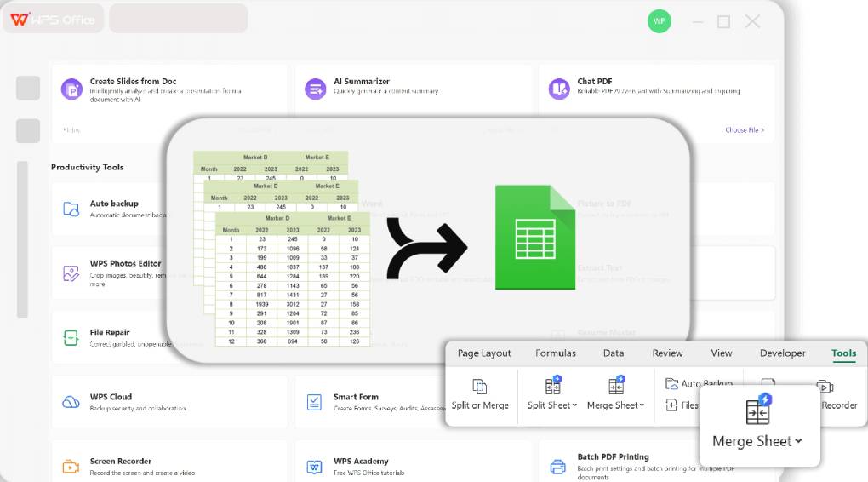The height and width of the screenshot is (482, 868).
Task: Open the enlarged Merge Sheet dropdown arrow
Action: click(x=798, y=441)
